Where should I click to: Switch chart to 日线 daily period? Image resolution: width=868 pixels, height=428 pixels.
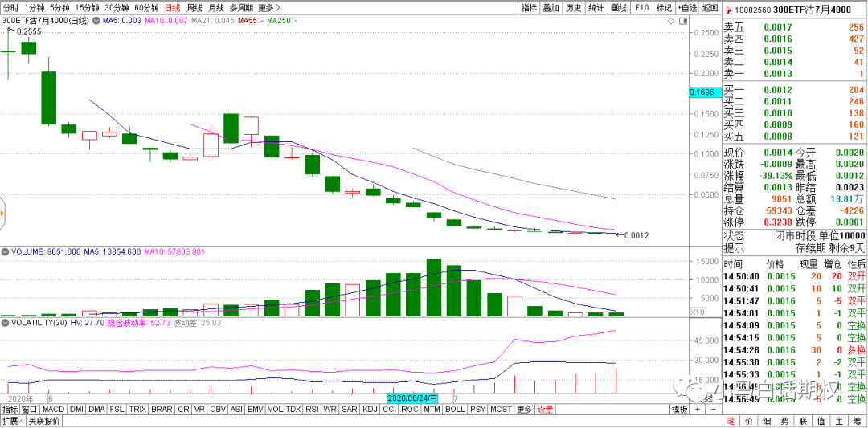click(x=172, y=7)
